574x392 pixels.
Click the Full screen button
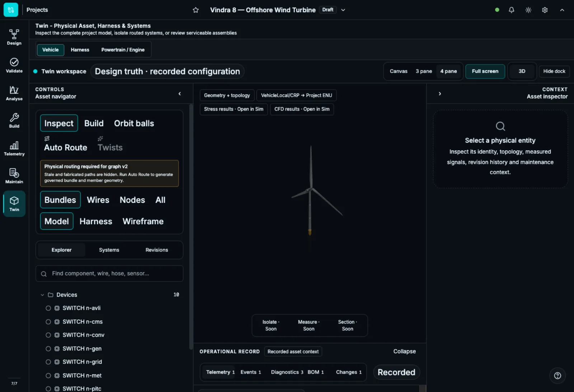point(485,71)
